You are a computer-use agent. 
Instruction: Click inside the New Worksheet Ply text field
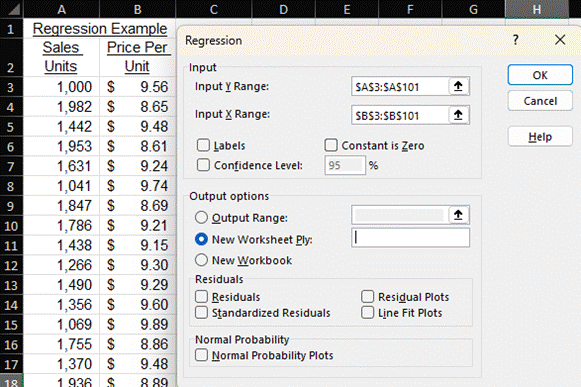point(410,238)
